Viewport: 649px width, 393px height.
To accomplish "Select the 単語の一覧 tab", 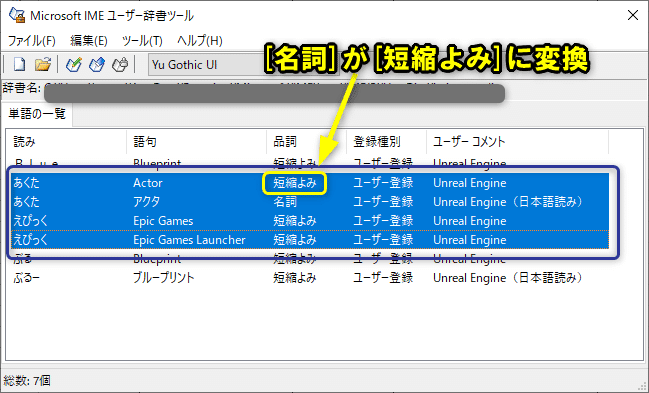I will (37, 114).
